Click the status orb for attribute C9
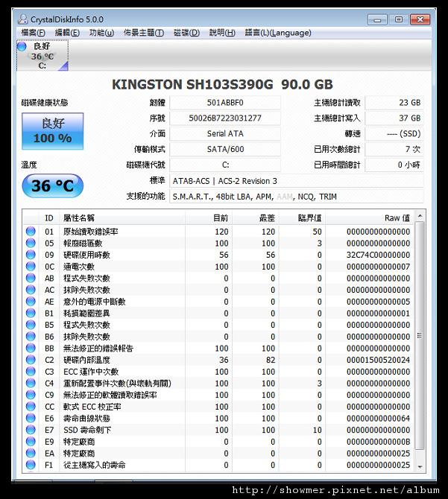The width and height of the screenshot is (448, 499). coord(31,395)
